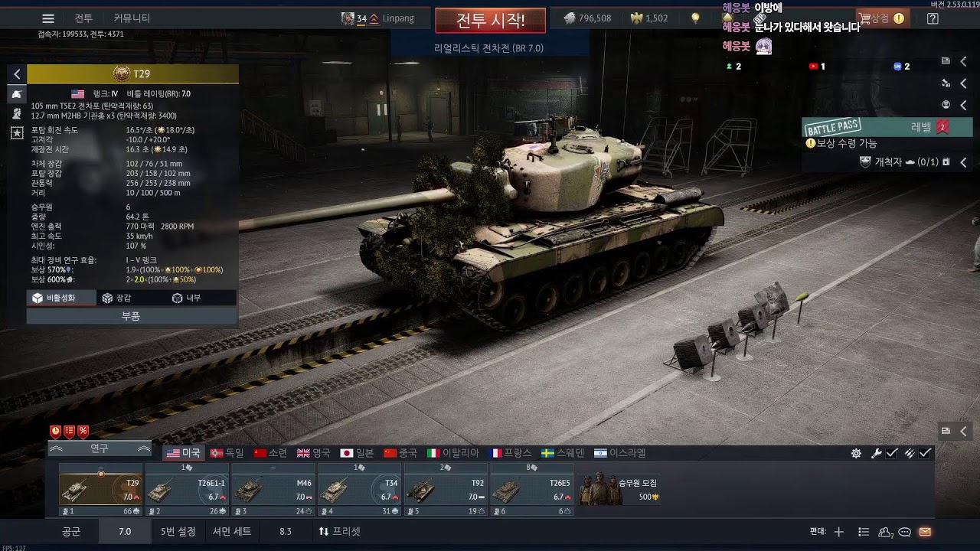Select the 중국 nation tab
The width and height of the screenshot is (980, 551).
pos(400,453)
